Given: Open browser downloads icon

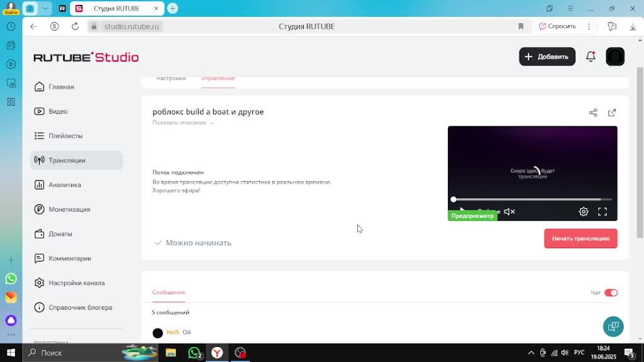Looking at the screenshot, I should point(633,26).
